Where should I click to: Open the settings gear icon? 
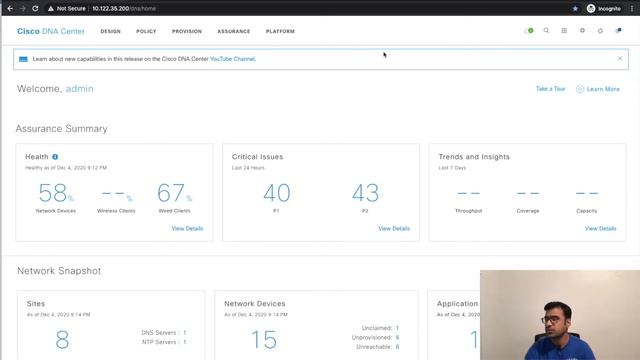[582, 31]
